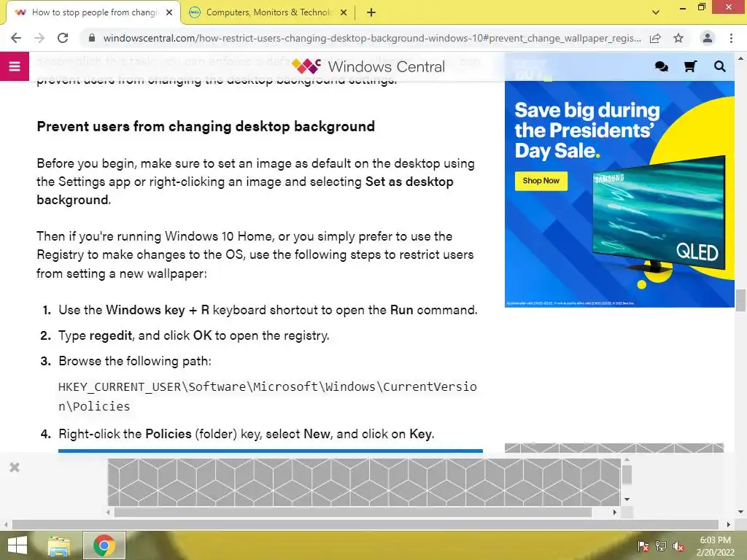Click the address bar URL

click(x=371, y=38)
